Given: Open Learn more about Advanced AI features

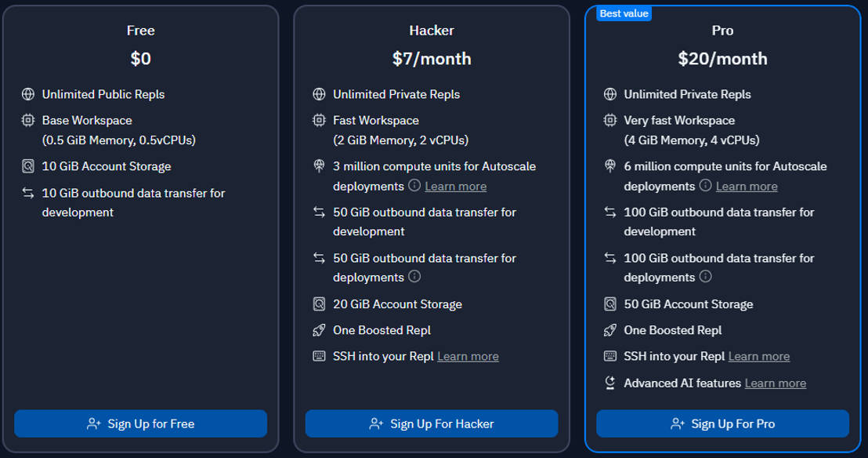Looking at the screenshot, I should [x=775, y=383].
